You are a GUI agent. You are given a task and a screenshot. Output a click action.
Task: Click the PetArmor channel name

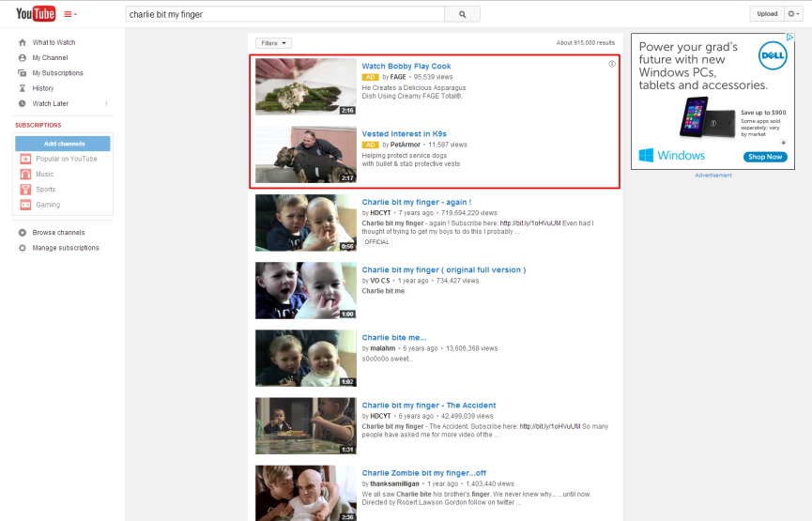pos(405,145)
